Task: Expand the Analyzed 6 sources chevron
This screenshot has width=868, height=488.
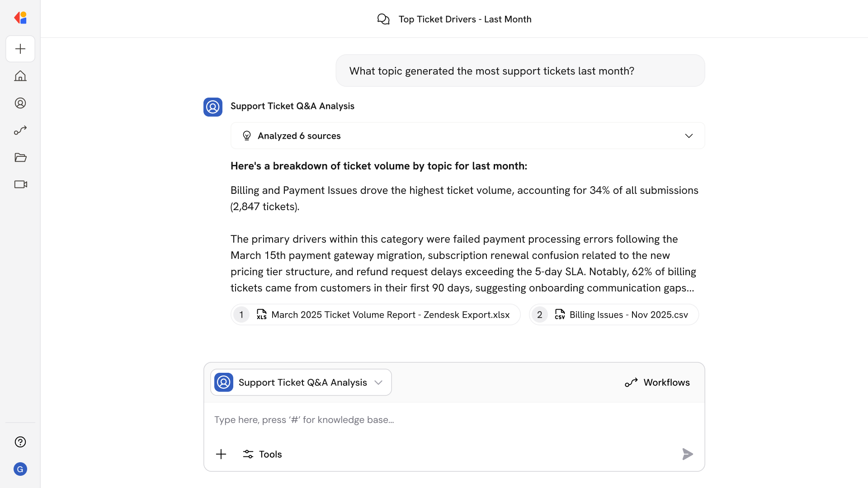Action: 689,136
